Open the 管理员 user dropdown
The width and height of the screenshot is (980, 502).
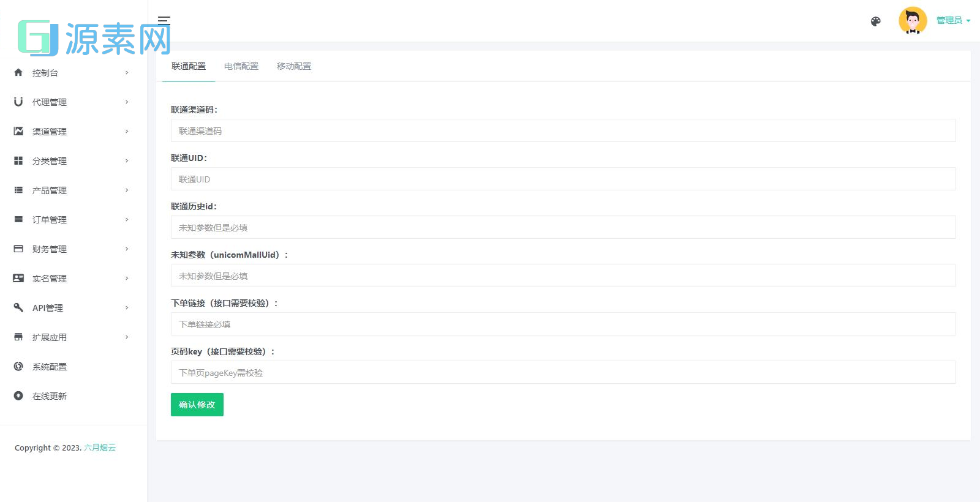[953, 21]
